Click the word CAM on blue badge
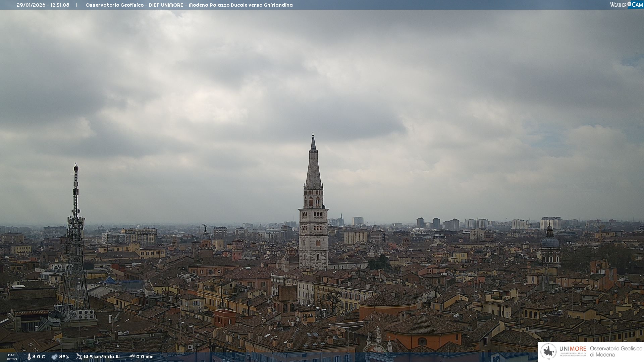This screenshot has height=362, width=644. (x=637, y=5)
